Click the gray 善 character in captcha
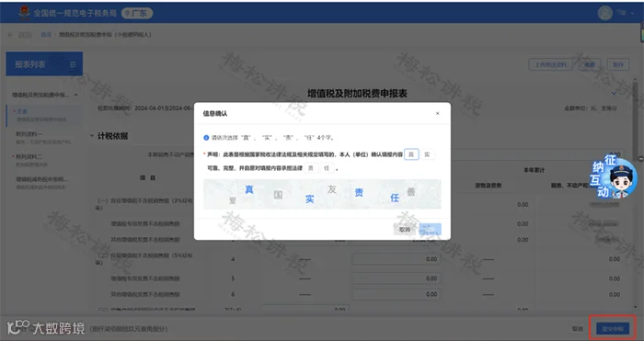 (410, 191)
